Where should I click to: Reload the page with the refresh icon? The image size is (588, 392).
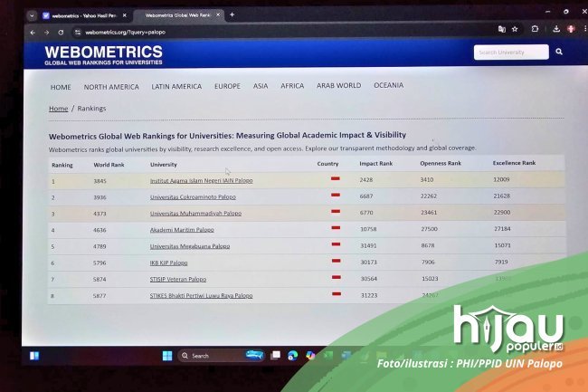tap(62, 32)
